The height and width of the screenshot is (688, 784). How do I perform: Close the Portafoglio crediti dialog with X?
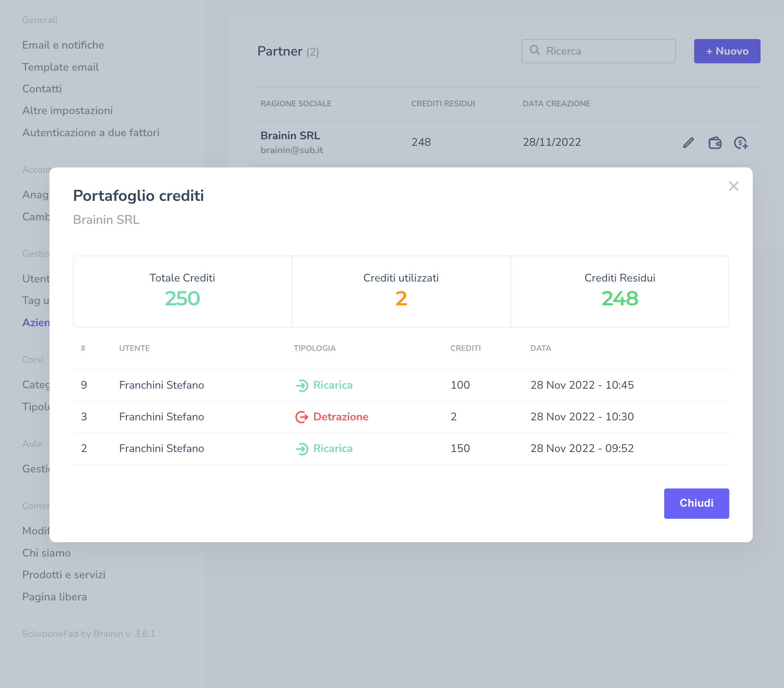pyautogui.click(x=734, y=186)
